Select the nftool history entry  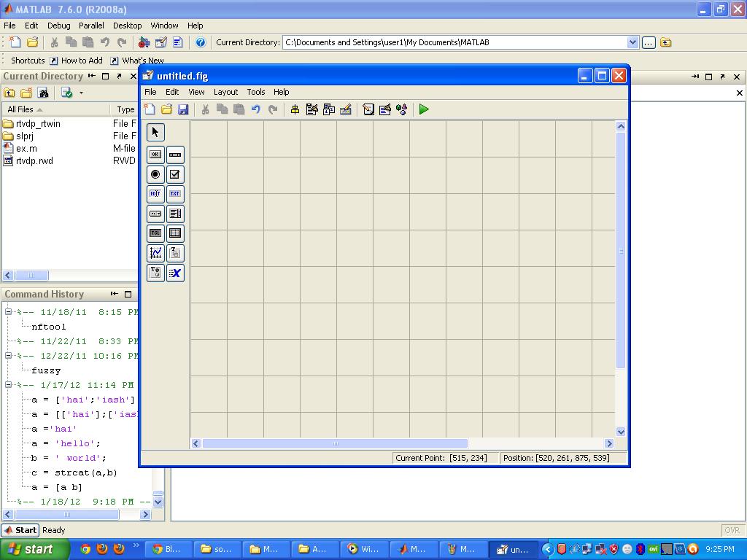click(49, 327)
